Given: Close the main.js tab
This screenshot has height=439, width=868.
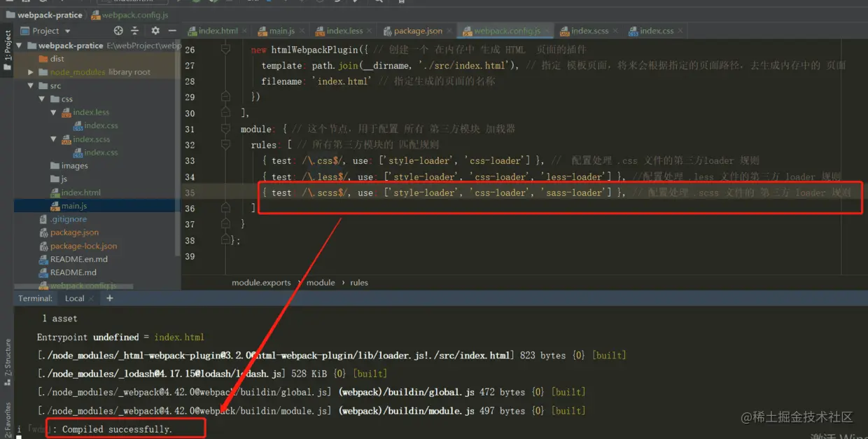Looking at the screenshot, I should click(302, 32).
